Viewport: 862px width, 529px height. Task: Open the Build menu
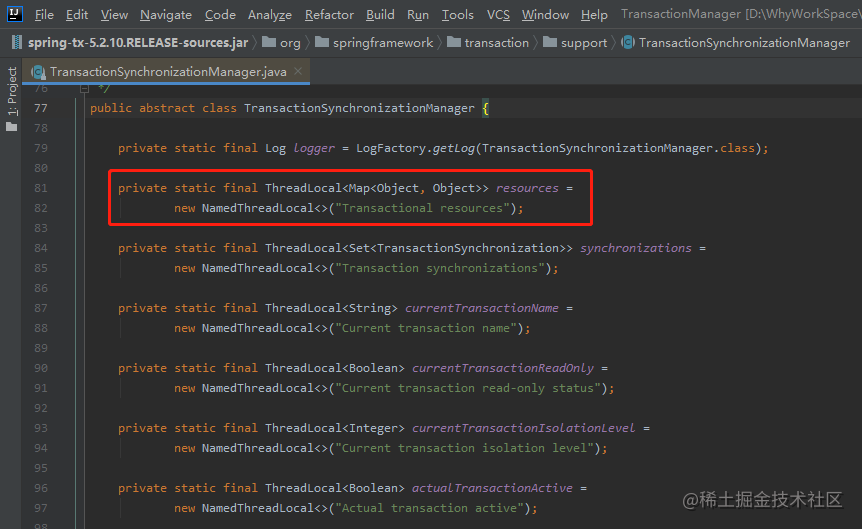coord(380,15)
